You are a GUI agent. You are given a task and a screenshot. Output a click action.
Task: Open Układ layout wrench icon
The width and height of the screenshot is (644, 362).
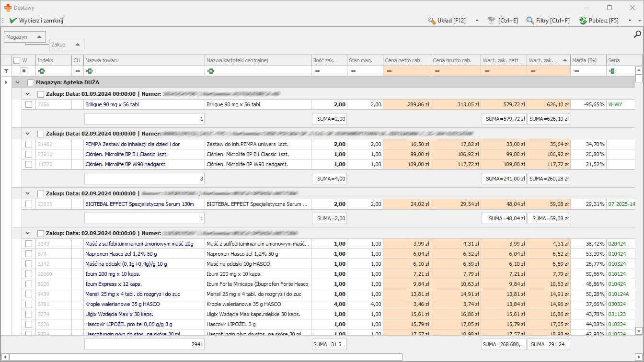pyautogui.click(x=431, y=21)
